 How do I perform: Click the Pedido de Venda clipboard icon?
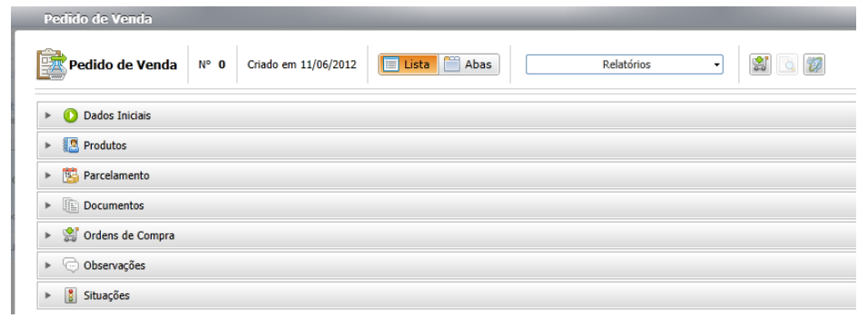tap(51, 65)
